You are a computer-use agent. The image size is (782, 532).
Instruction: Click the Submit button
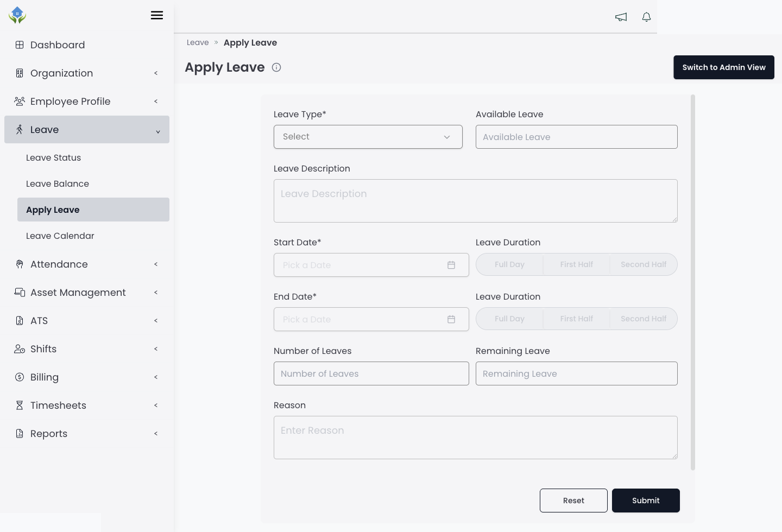pos(646,501)
